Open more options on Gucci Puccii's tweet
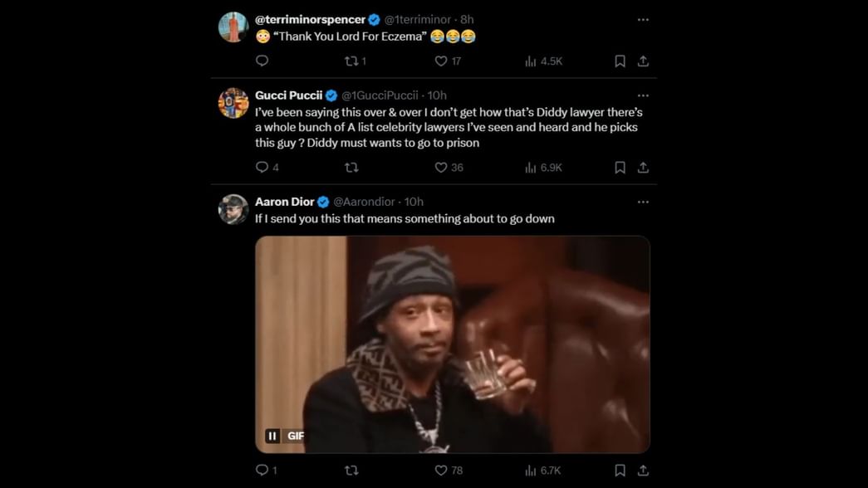The height and width of the screenshot is (488, 868). point(643,95)
